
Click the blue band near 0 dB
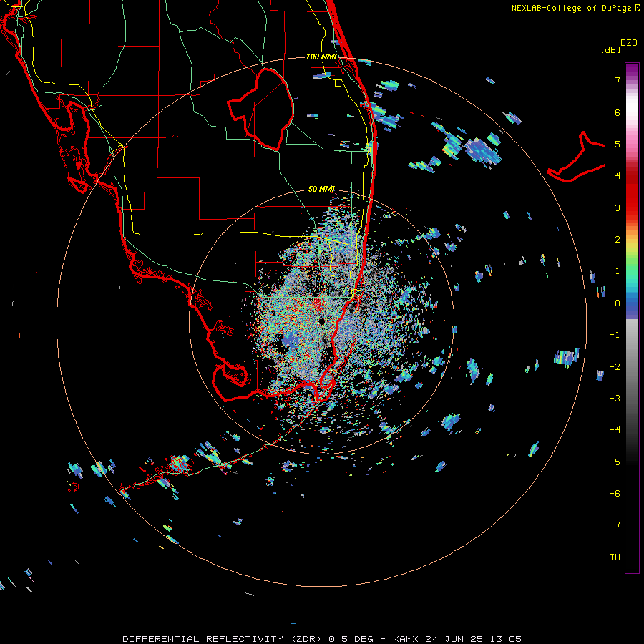pyautogui.click(x=632, y=304)
